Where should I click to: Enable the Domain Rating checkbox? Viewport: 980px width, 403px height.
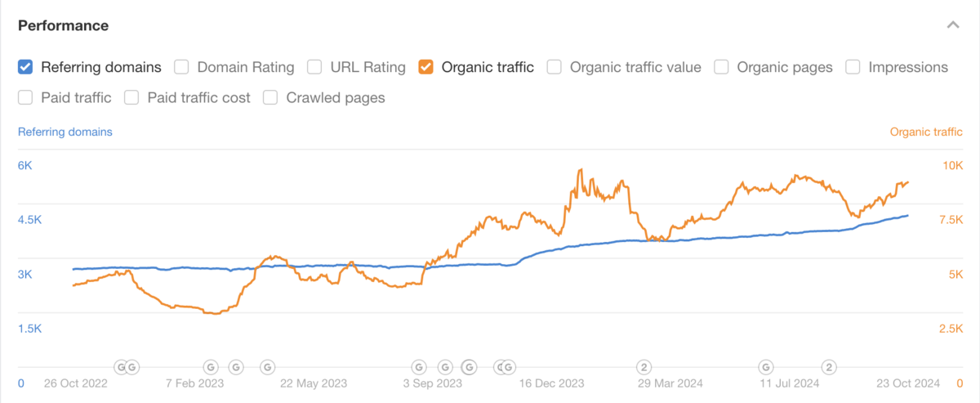pyautogui.click(x=182, y=67)
